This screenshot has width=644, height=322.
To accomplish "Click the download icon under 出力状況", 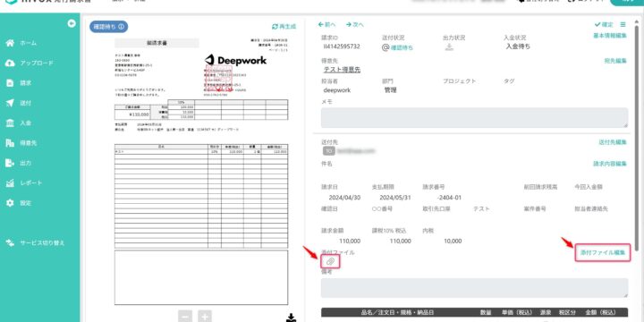I will 448,47.
